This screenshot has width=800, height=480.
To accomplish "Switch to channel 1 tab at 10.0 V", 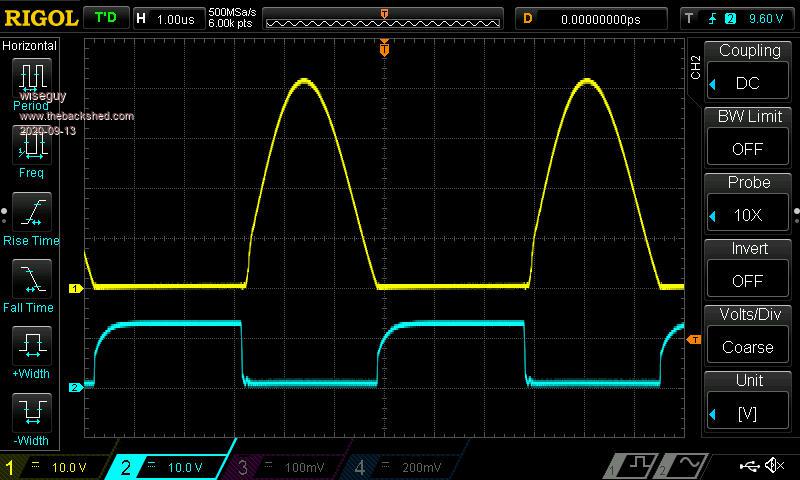I will click(x=55, y=467).
